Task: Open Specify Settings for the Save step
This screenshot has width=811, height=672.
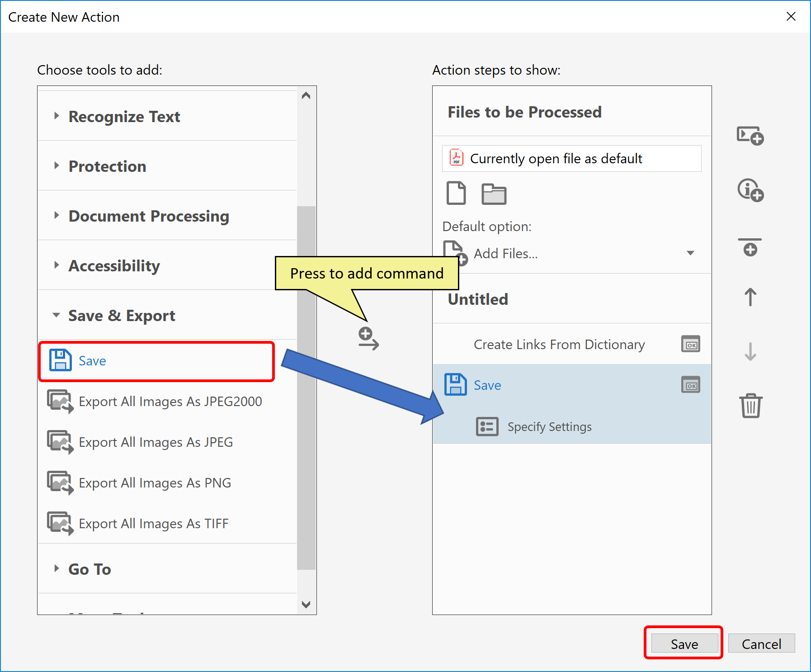Action: coord(549,426)
